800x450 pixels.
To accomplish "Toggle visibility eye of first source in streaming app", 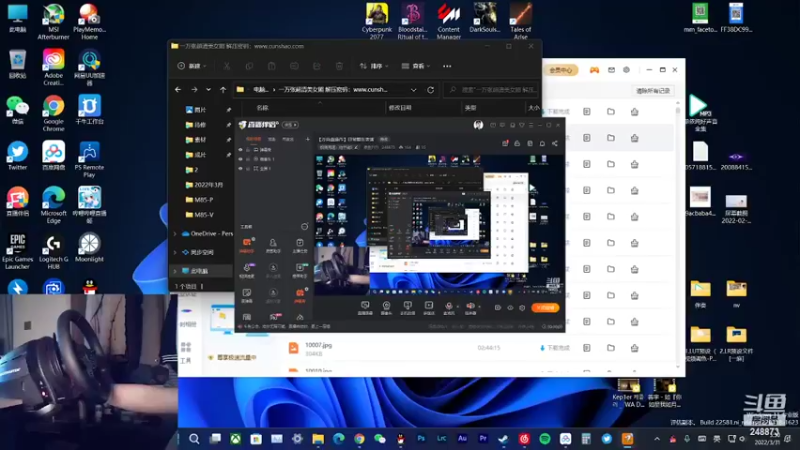I will 240,149.
